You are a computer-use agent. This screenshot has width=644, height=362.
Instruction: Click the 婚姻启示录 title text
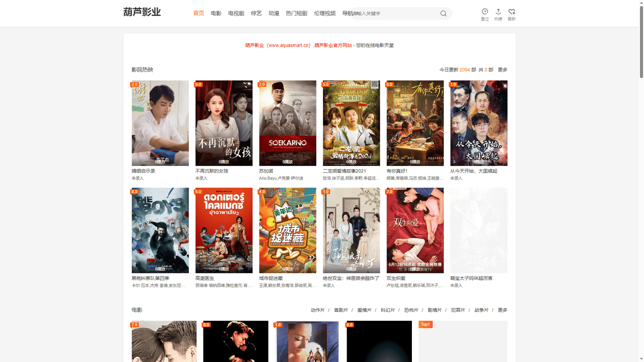pos(144,171)
